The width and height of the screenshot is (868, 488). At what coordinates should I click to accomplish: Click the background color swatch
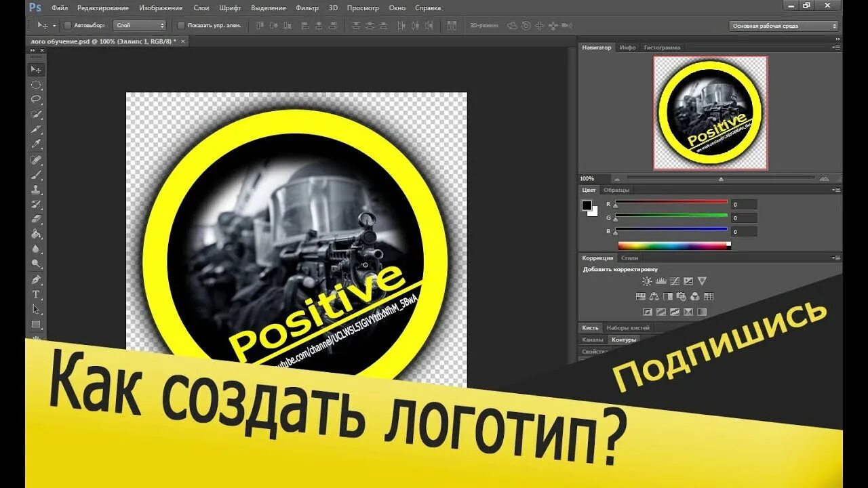click(x=594, y=212)
